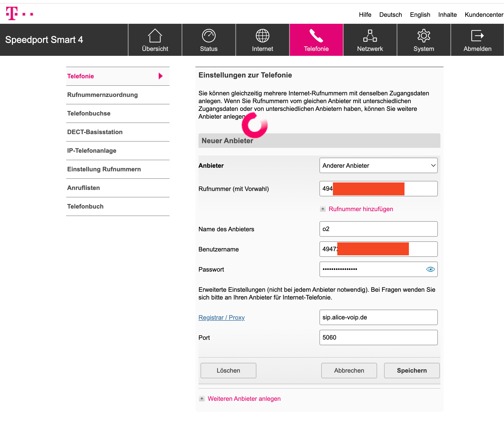Click the Speedport Smart 4 title
Viewport: 504px width, 430px height.
(44, 40)
